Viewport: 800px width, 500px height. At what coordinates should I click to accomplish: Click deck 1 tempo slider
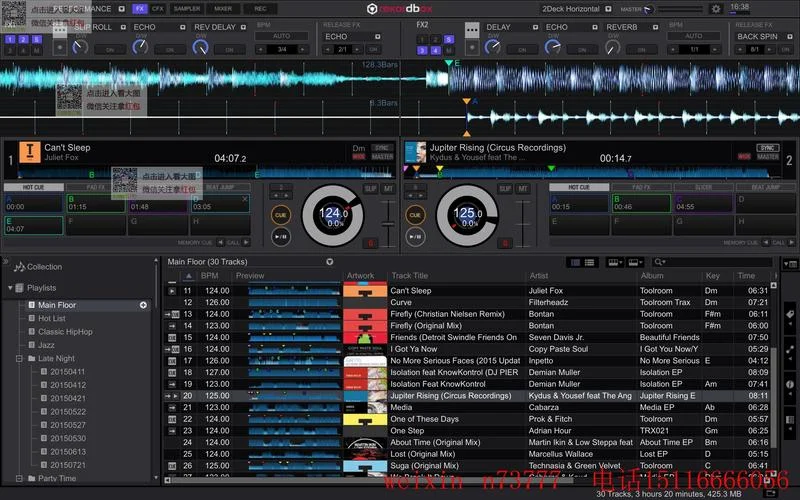coord(388,223)
